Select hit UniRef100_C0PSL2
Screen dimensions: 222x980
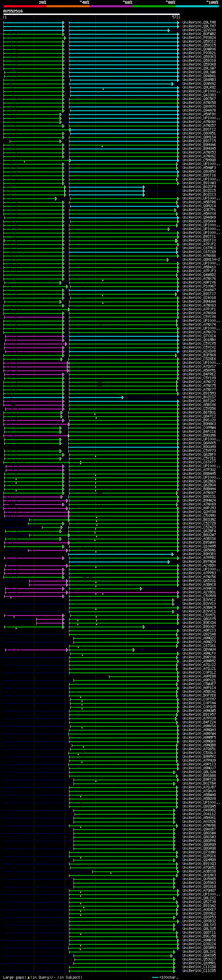[x=199, y=673]
